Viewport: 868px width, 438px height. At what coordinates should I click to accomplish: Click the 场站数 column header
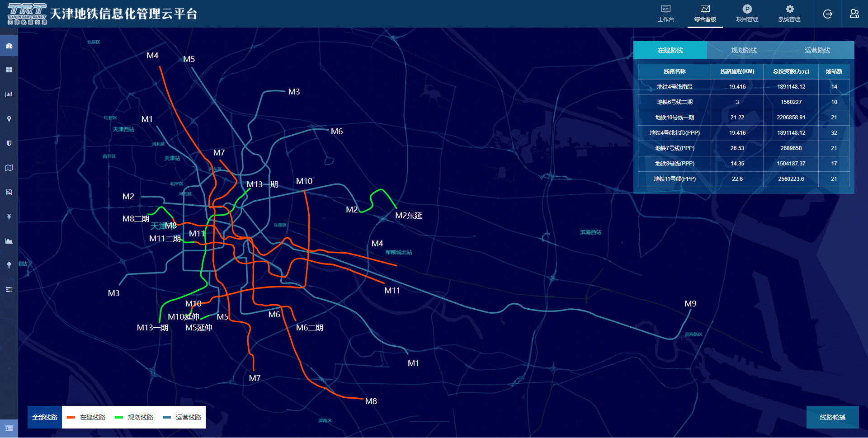click(x=834, y=71)
